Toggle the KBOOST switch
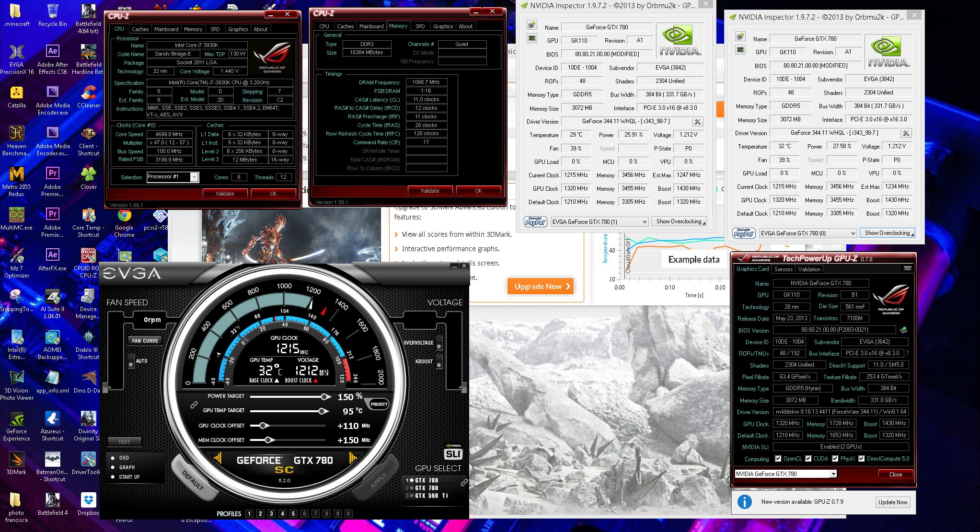The width and height of the screenshot is (980, 532). [439, 361]
